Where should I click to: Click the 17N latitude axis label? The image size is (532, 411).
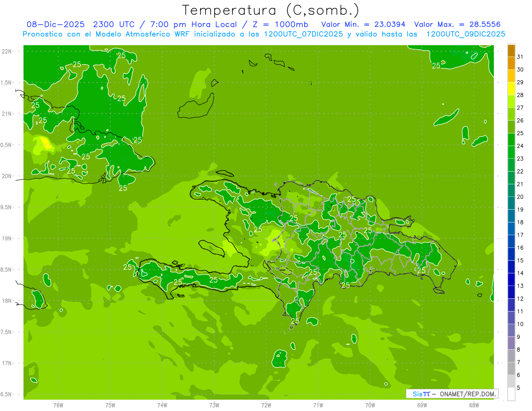pyautogui.click(x=6, y=363)
